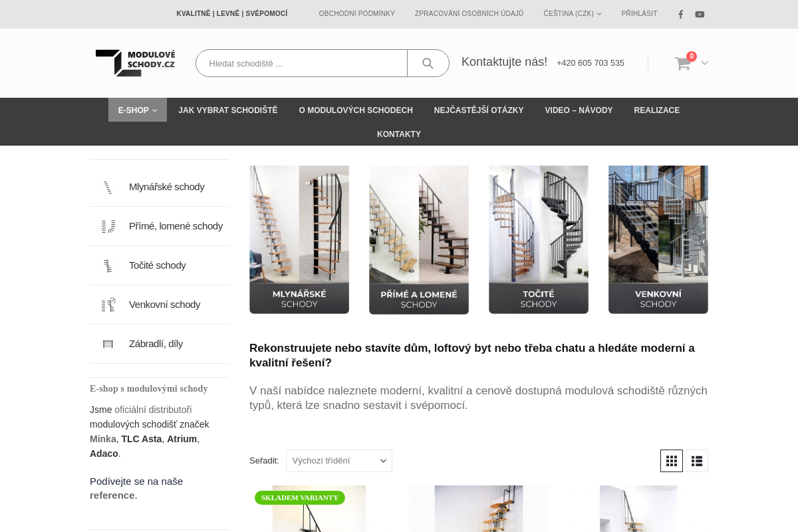Expand the E-SHOP menu
Viewport: 798px width, 532px height.
pyautogui.click(x=137, y=110)
